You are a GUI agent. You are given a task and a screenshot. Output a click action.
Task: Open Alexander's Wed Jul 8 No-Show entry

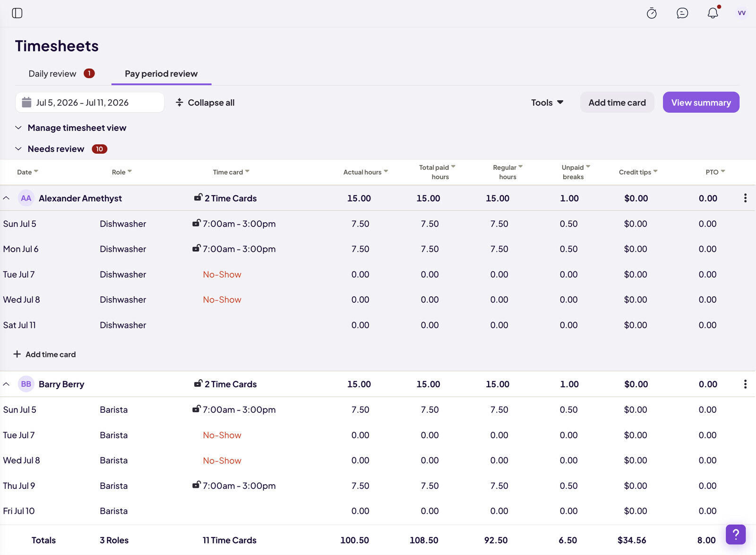point(222,300)
